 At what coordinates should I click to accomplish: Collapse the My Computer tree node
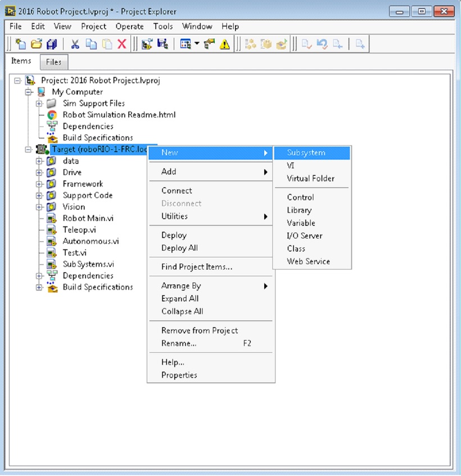[x=28, y=92]
